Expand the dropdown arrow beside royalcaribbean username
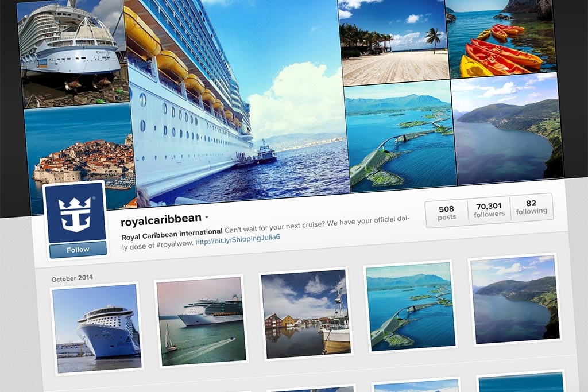 tap(207, 216)
